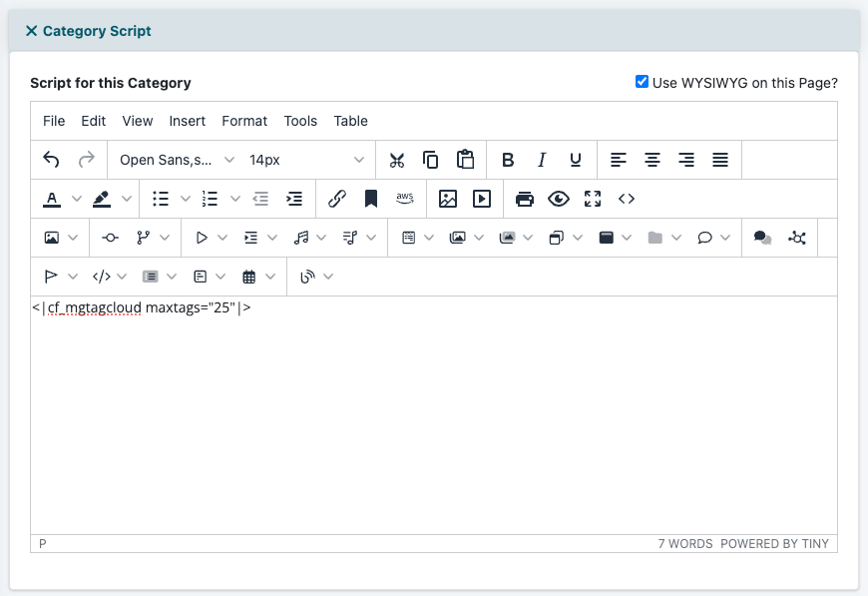The width and height of the screenshot is (868, 596).
Task: Open the AWS insert tool
Action: [x=405, y=199]
